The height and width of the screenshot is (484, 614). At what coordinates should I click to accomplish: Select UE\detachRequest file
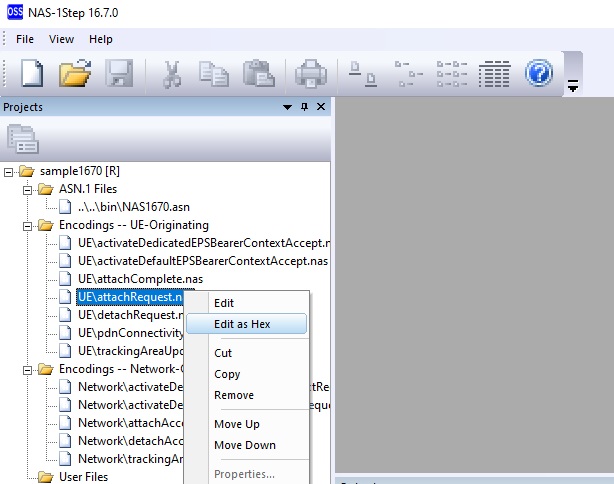click(130, 315)
